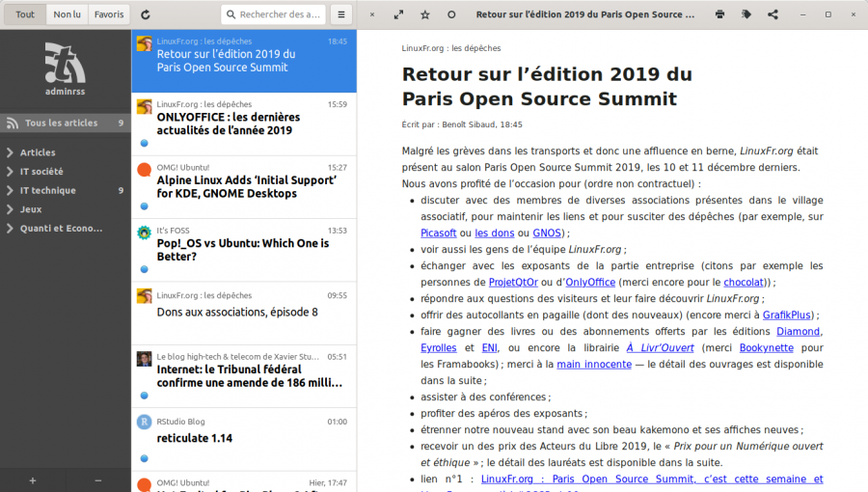Open the reticulate 1.14 article
This screenshot has height=492, width=868.
244,440
